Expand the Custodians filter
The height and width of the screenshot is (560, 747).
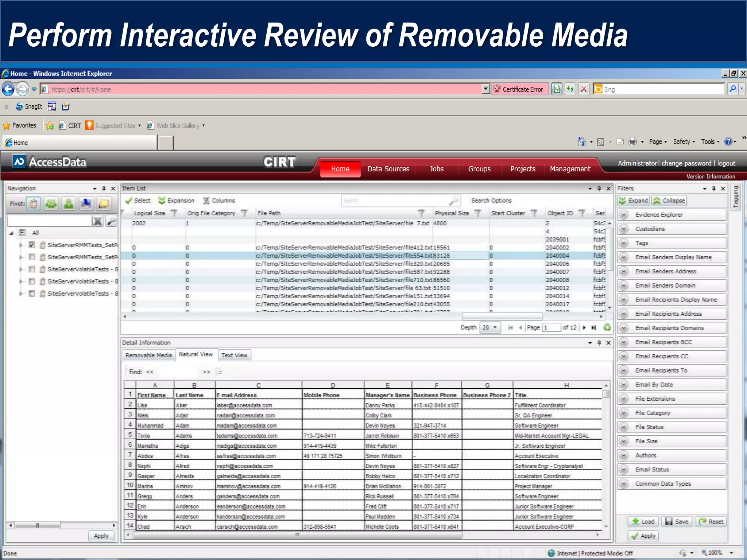click(624, 229)
